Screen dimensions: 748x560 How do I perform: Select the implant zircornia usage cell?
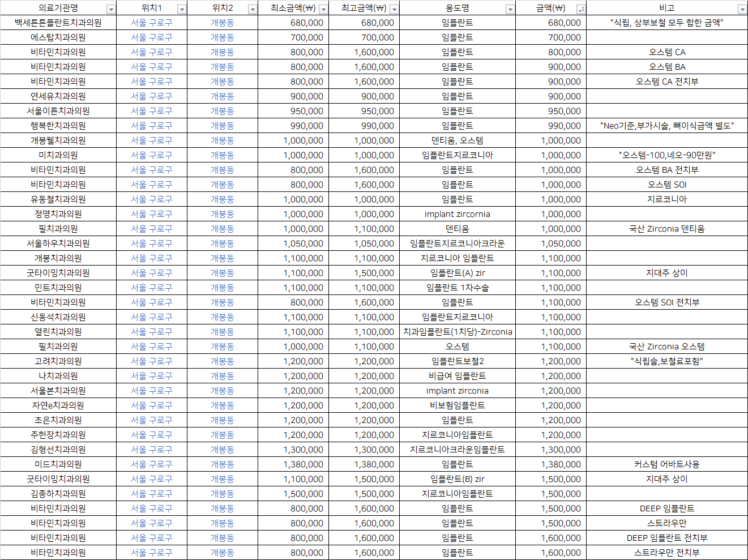458,214
